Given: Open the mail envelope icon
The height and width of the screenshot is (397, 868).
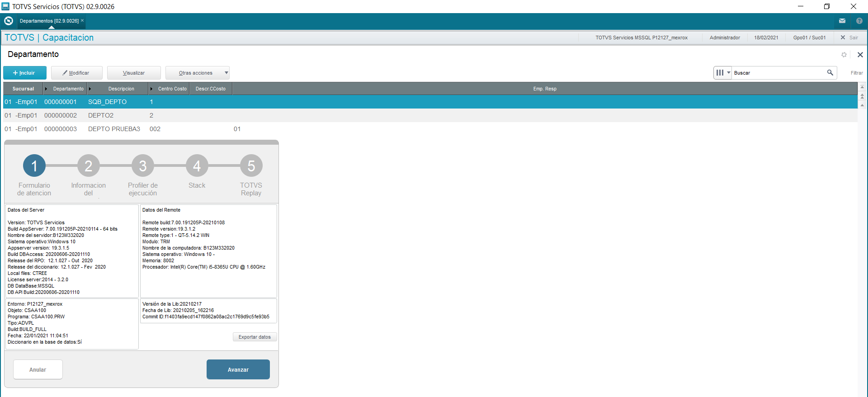Looking at the screenshot, I should coord(842,21).
